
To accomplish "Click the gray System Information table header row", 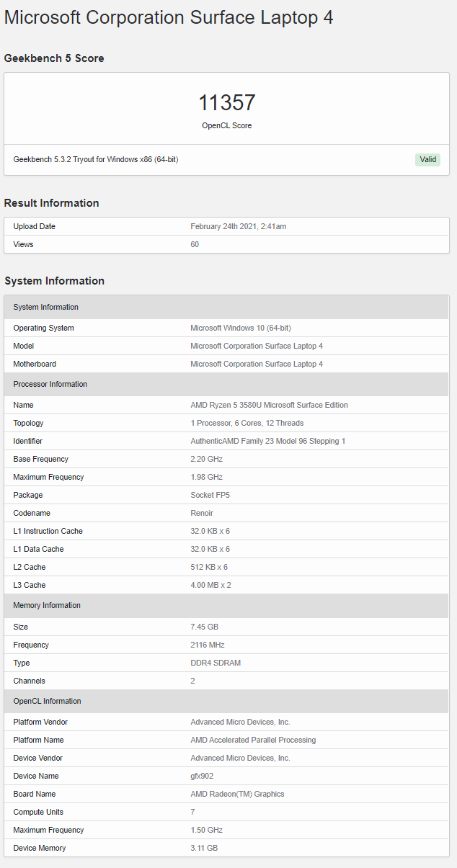I will 226,307.
